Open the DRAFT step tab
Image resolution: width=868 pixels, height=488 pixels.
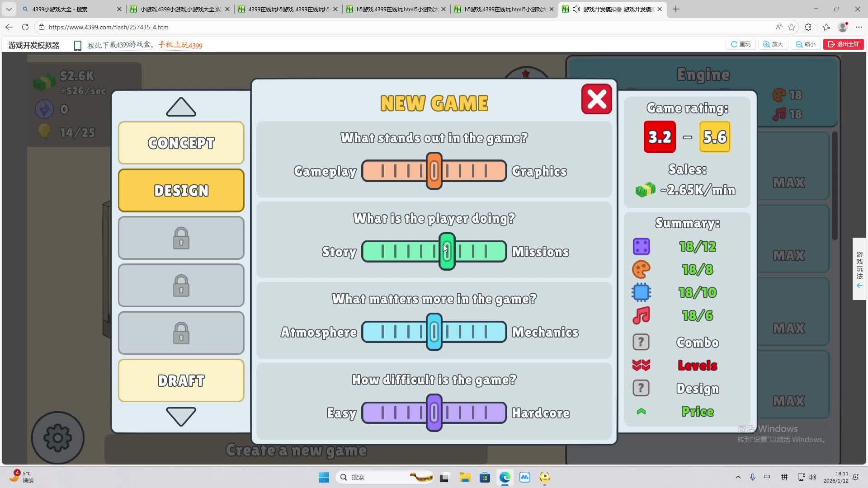pyautogui.click(x=181, y=380)
